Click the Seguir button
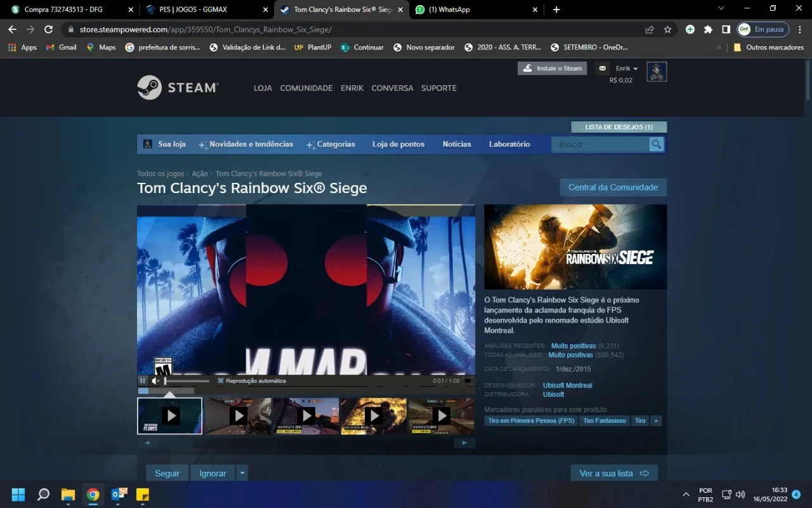812x508 pixels. (x=167, y=473)
